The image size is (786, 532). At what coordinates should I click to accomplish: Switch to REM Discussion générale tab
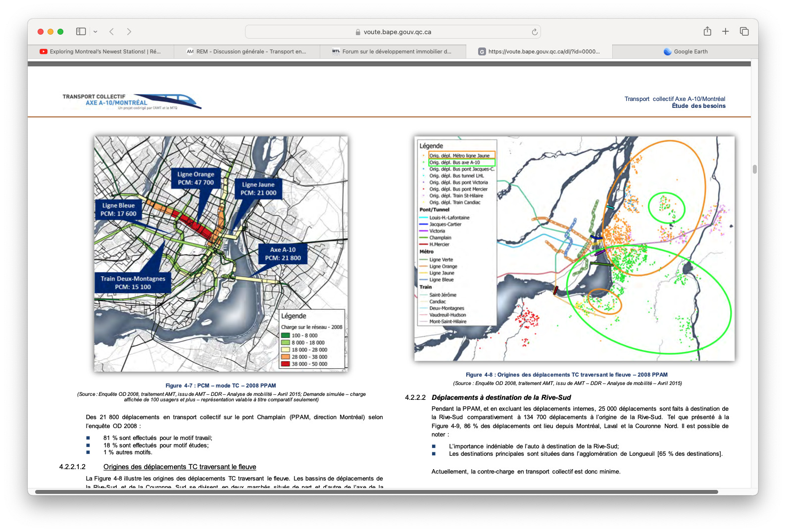[x=246, y=51]
